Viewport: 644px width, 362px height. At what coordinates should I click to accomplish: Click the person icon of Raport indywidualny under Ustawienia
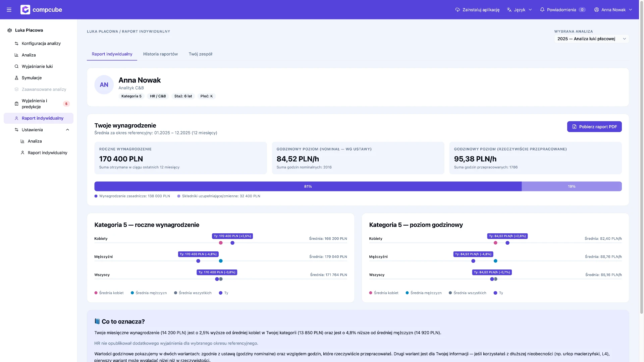(x=22, y=153)
